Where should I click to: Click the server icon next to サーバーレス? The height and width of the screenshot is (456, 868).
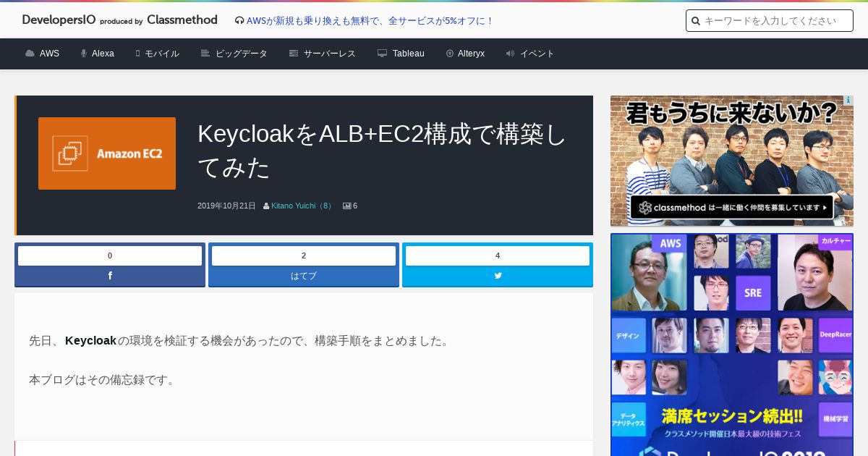[294, 54]
